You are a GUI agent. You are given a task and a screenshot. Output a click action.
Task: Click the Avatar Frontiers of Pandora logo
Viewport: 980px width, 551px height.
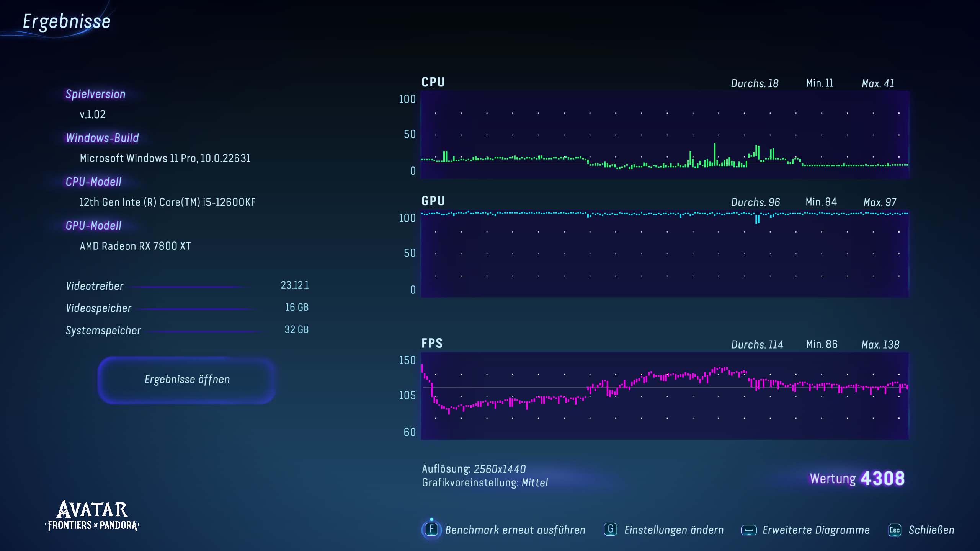tap(92, 516)
